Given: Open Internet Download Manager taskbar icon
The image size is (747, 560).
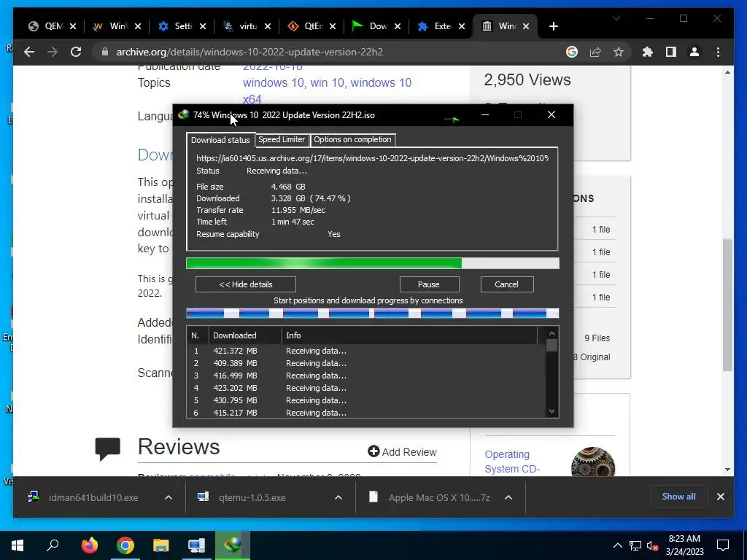Looking at the screenshot, I should coord(233,545).
